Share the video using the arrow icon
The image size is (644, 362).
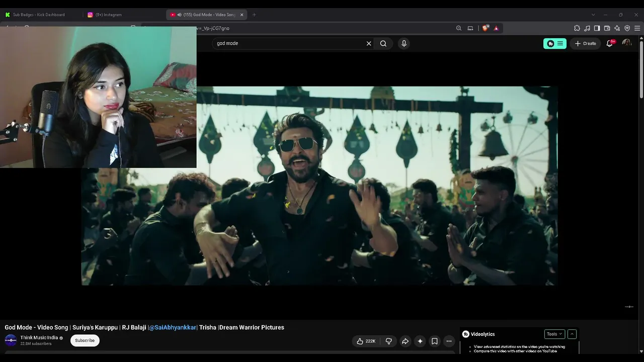coord(405,341)
